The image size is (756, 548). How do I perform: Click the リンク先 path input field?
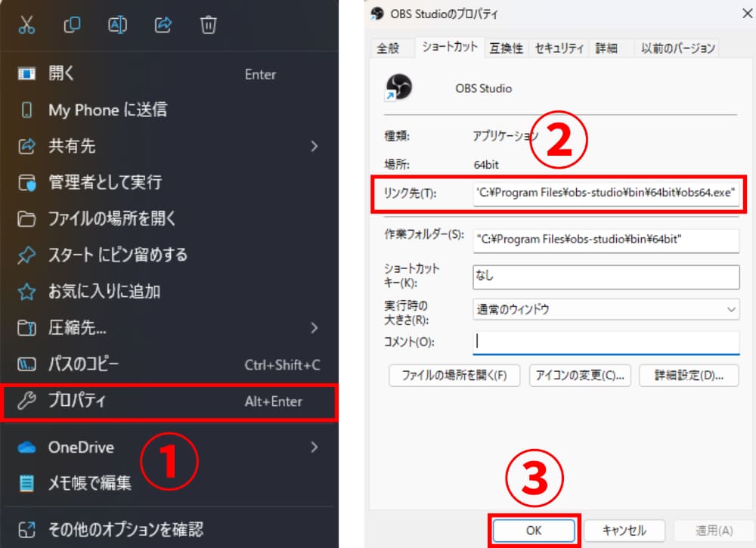click(x=606, y=193)
